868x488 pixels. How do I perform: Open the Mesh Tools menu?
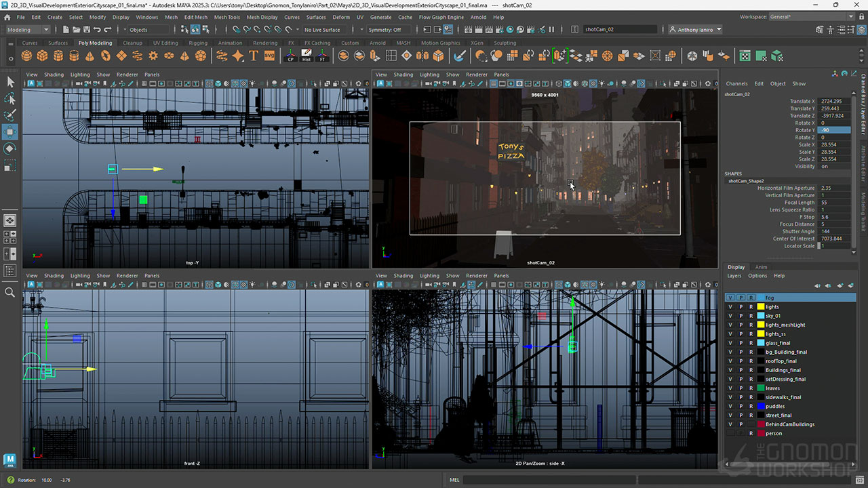(x=226, y=17)
